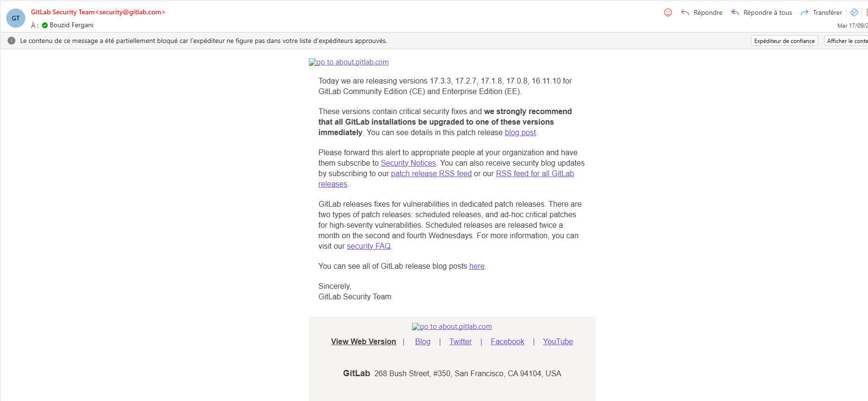Open the Security Notices link

coord(408,163)
